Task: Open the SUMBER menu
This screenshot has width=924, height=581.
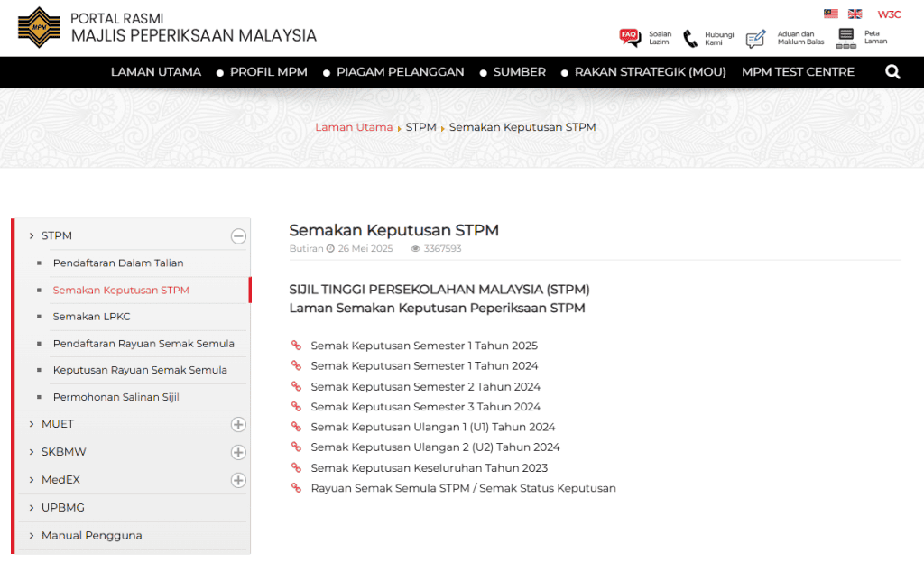Action: tap(519, 72)
